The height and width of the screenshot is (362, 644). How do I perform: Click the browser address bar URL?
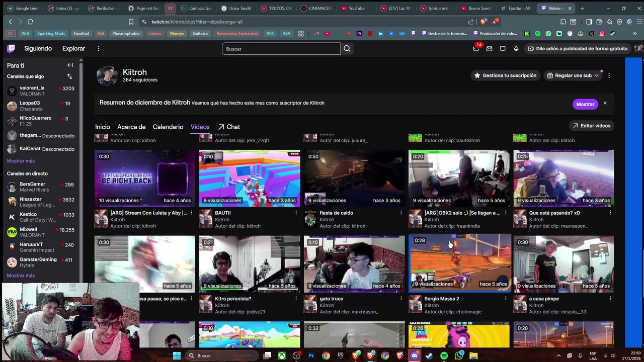coord(197,22)
